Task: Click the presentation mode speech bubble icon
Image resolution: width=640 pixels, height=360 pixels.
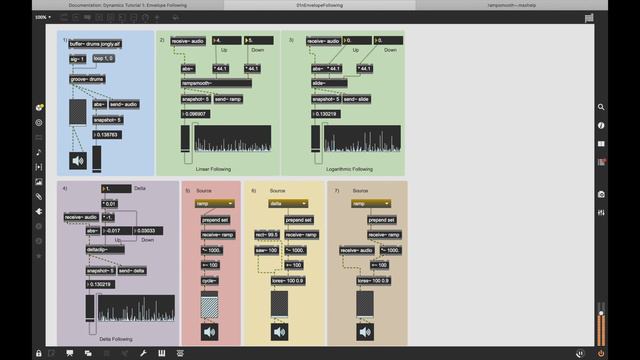Action: click(x=70, y=353)
